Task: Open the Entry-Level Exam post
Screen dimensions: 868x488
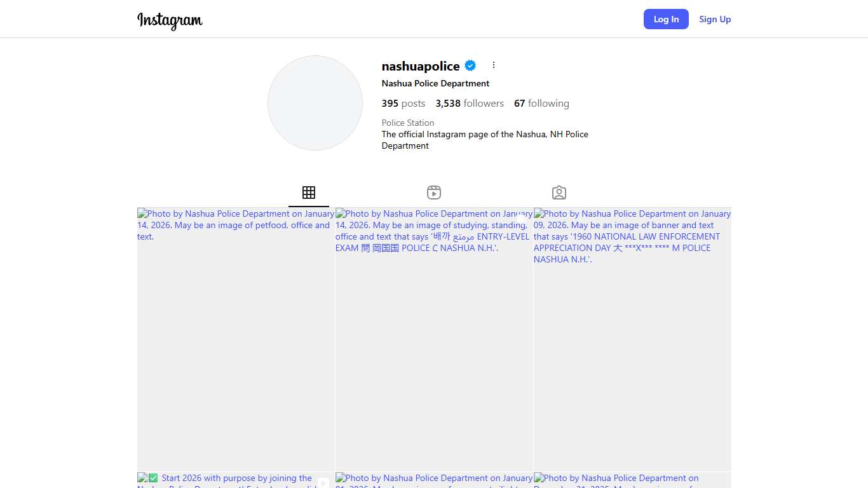Action: click(x=434, y=339)
